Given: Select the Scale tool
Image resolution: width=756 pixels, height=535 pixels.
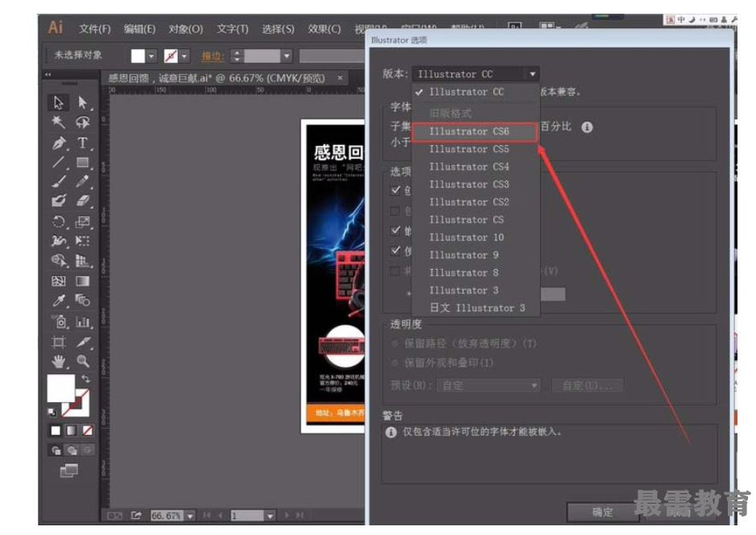Looking at the screenshot, I should (82, 222).
